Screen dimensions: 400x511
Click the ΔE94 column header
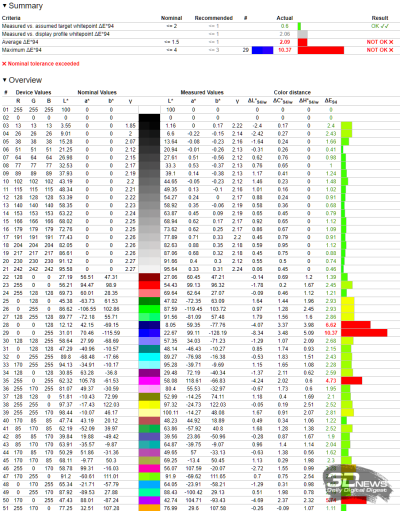click(331, 101)
